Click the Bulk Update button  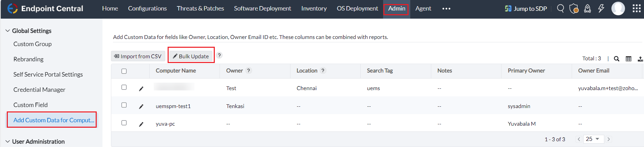191,56
